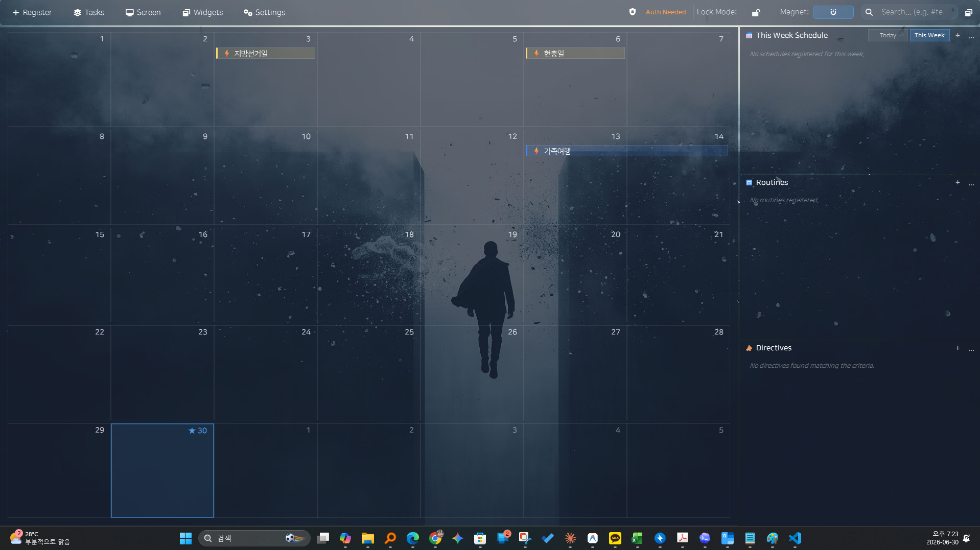This screenshot has height=550, width=980.
Task: Open the Windows Start menu
Action: point(185,538)
